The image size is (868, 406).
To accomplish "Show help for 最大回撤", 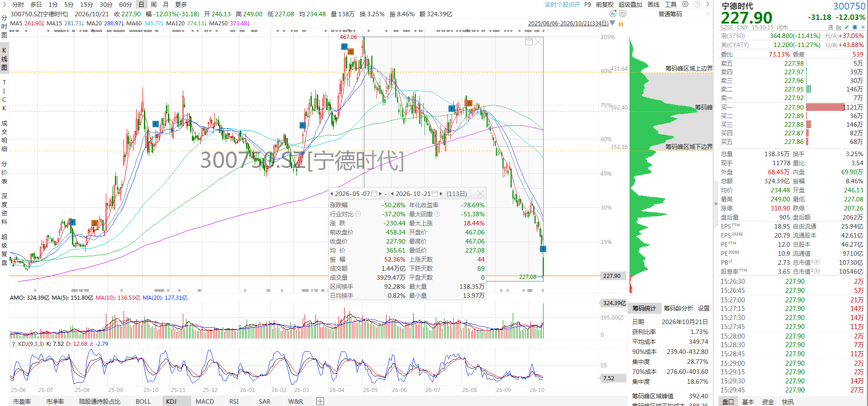I will tap(437, 214).
